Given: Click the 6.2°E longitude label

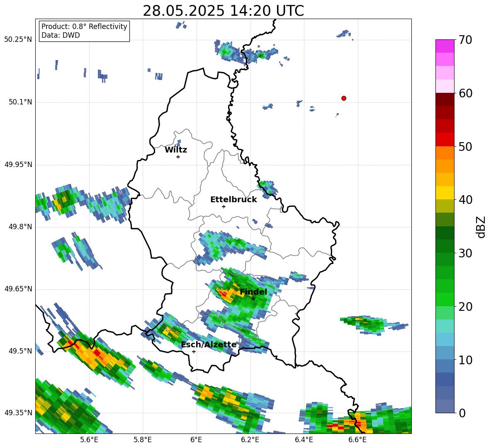Looking at the screenshot, I should pos(250,440).
